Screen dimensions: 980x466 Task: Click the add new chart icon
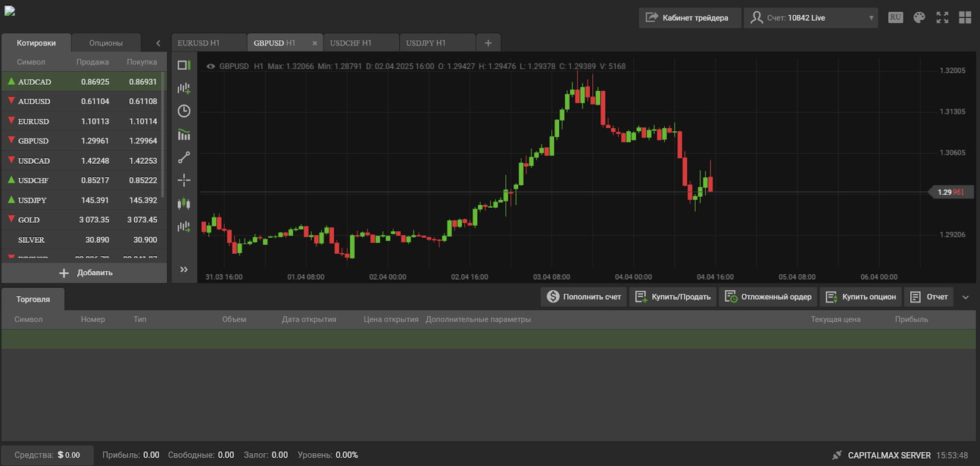pyautogui.click(x=184, y=88)
